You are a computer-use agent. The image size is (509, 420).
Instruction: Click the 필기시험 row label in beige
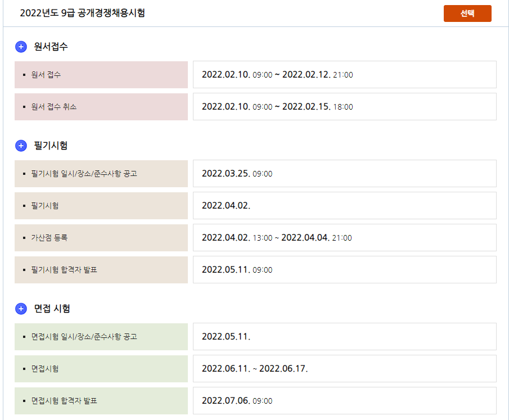tap(45, 206)
